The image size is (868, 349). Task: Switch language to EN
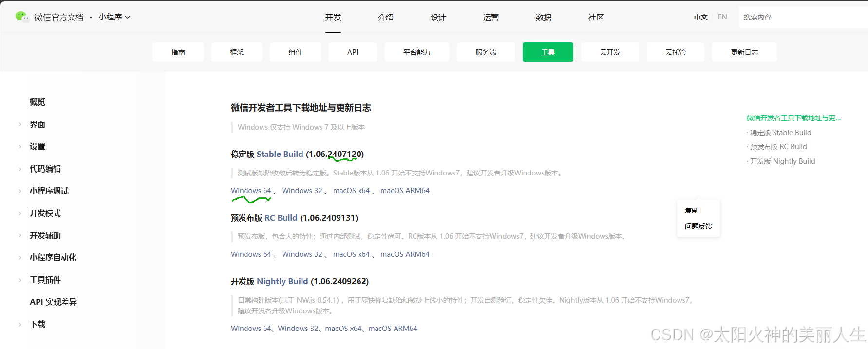pos(722,17)
